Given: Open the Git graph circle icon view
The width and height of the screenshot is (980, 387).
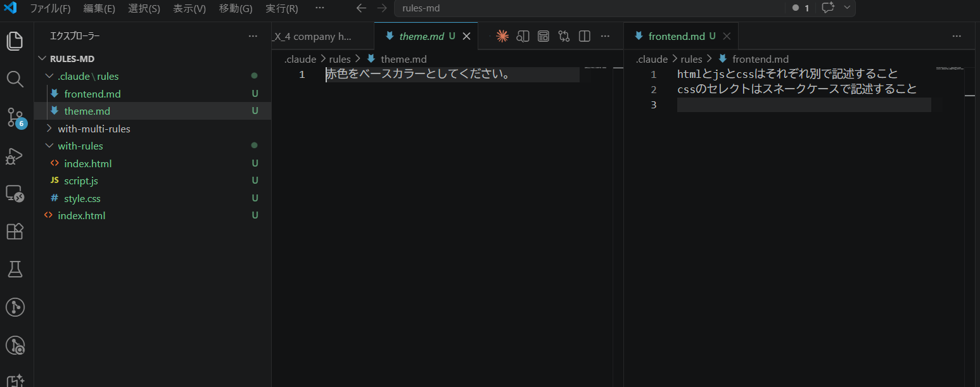Looking at the screenshot, I should pos(15,308).
